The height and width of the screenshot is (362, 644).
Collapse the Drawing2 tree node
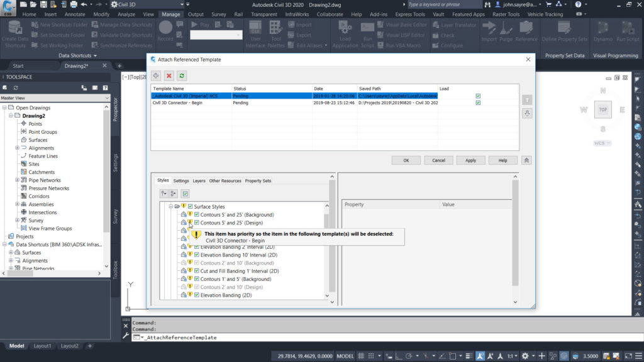click(11, 116)
